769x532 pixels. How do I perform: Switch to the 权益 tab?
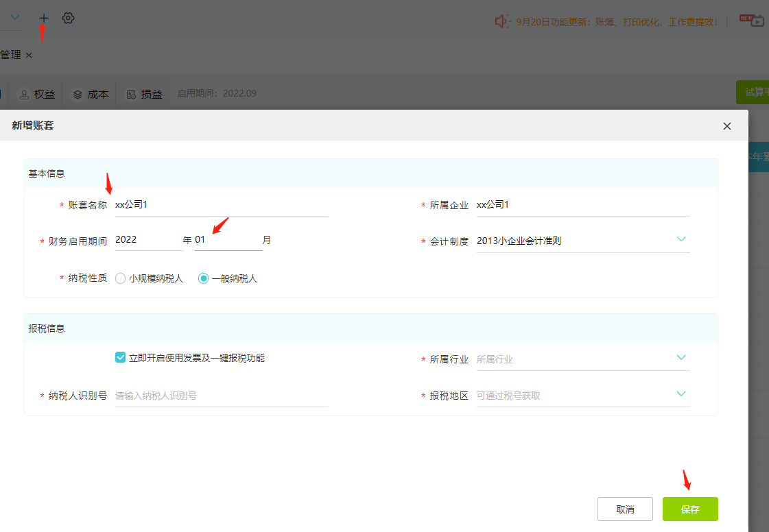(x=38, y=94)
